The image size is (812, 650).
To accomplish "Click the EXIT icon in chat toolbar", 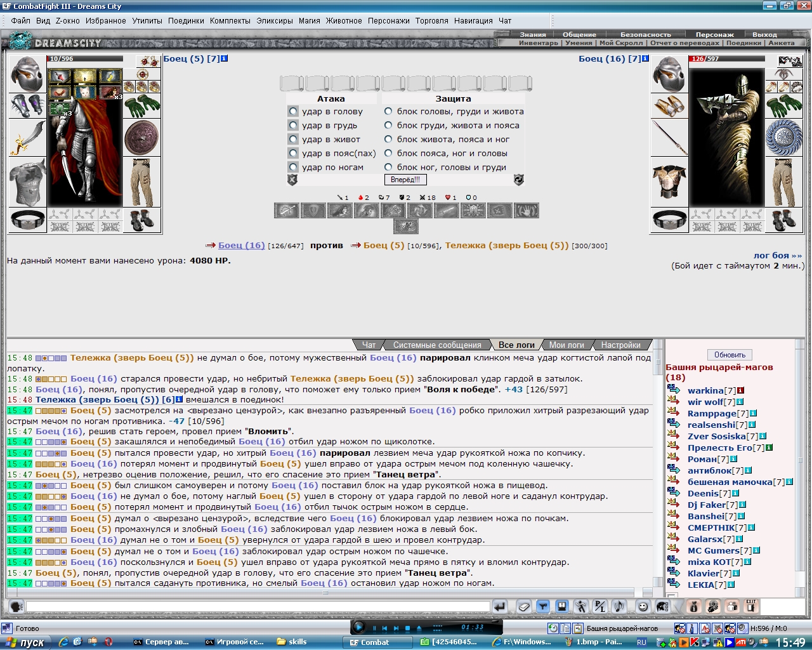I will [x=751, y=606].
